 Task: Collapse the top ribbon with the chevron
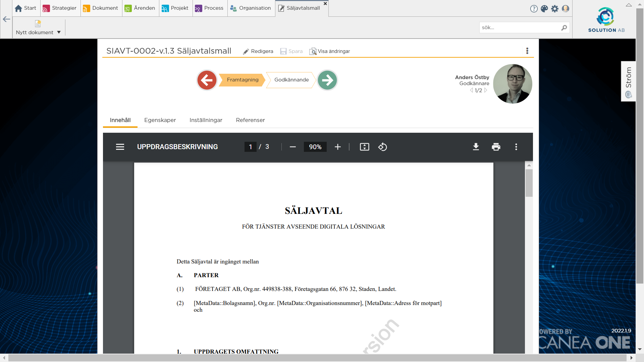629,5
